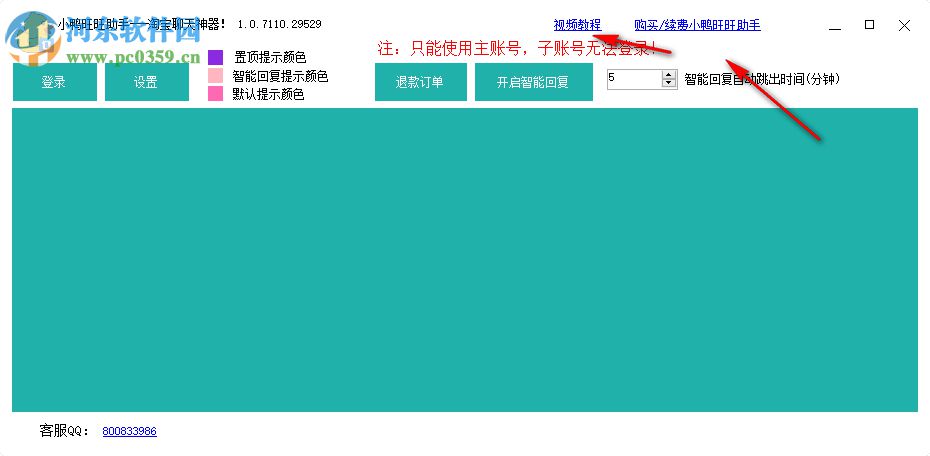Viewport: 930px width, 456px height.
Task: Close the 小鸭旺旺助手 window
Action: (904, 25)
